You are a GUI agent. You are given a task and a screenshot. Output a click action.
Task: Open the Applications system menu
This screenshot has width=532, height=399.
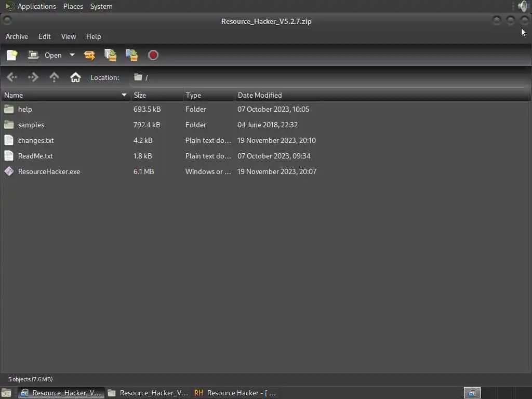click(37, 6)
